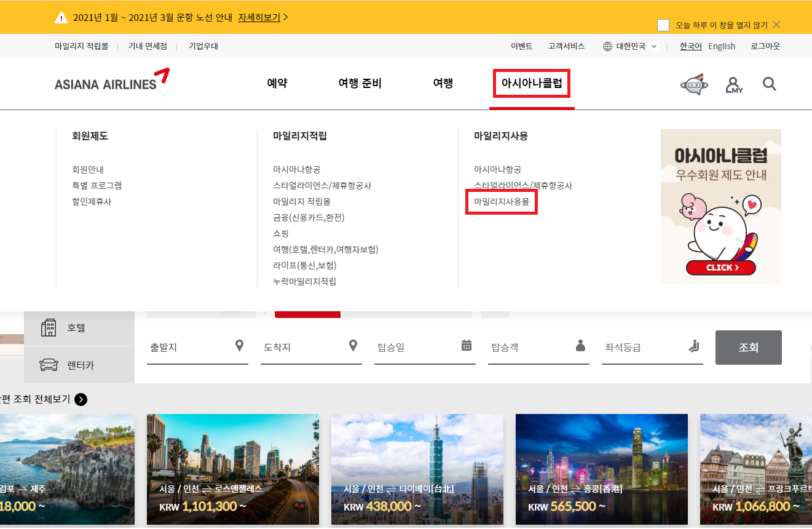The width and height of the screenshot is (812, 529).
Task: Click 로그아웃 to log out
Action: point(765,46)
